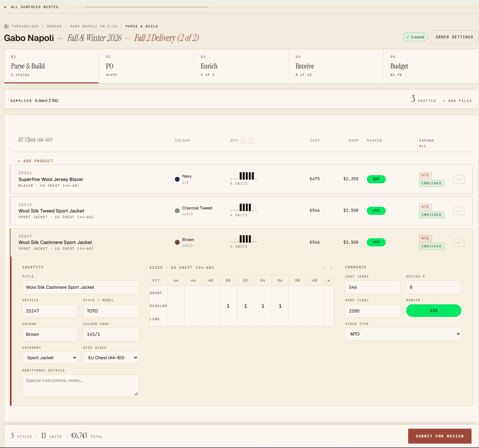This screenshot has height=448, width=479.
Task: Open the Category dropdown showing Sport Jacket
Action: click(50, 358)
